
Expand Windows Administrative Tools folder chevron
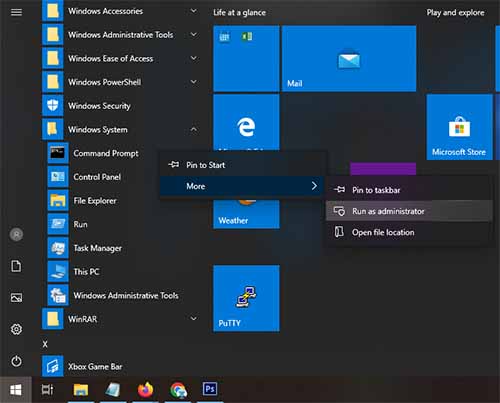[x=193, y=35]
